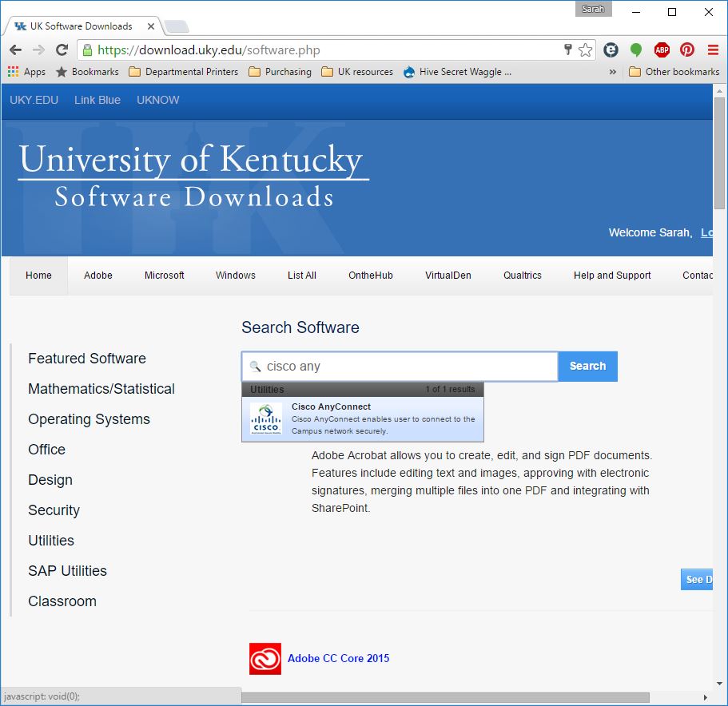The image size is (728, 706).
Task: Open the Hive Secret Waggle bookmark
Action: (x=457, y=72)
